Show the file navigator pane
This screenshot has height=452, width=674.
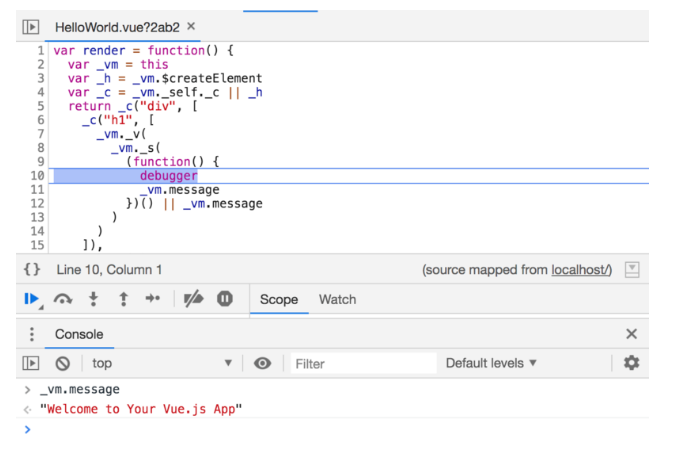(x=31, y=27)
